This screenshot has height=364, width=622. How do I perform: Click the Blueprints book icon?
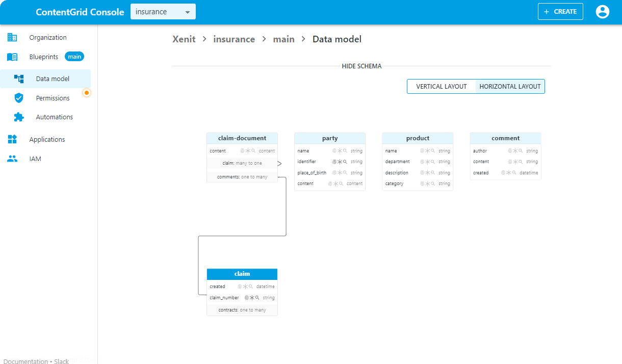[12, 57]
